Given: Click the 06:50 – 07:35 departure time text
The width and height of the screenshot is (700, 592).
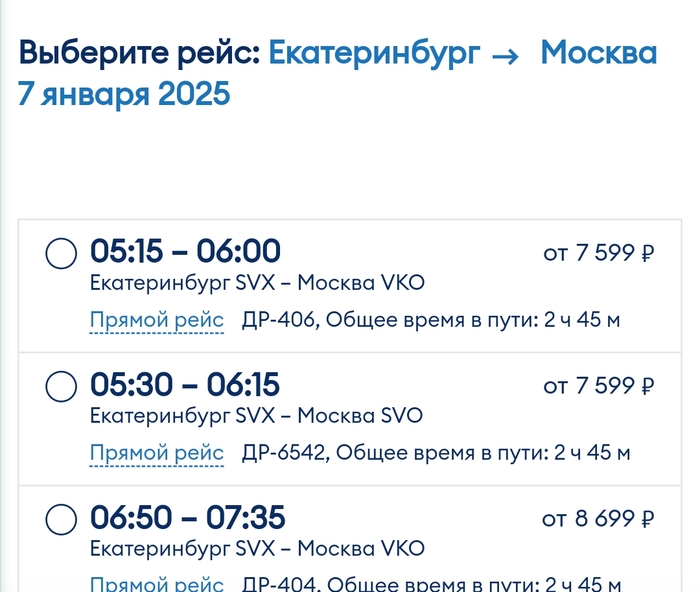Looking at the screenshot, I should [187, 517].
